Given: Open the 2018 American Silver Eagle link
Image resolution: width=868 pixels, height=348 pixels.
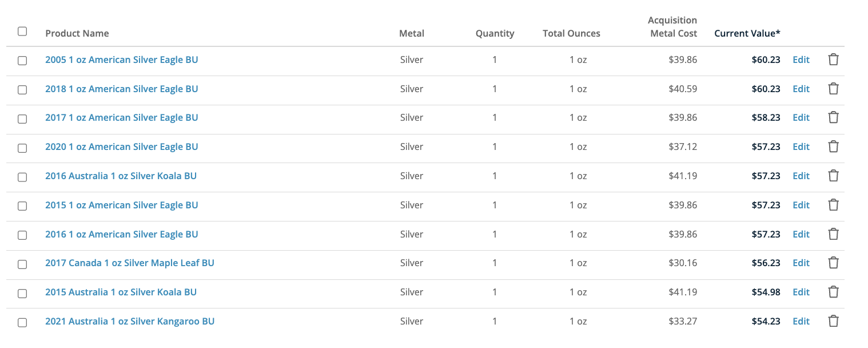Looking at the screenshot, I should point(122,89).
